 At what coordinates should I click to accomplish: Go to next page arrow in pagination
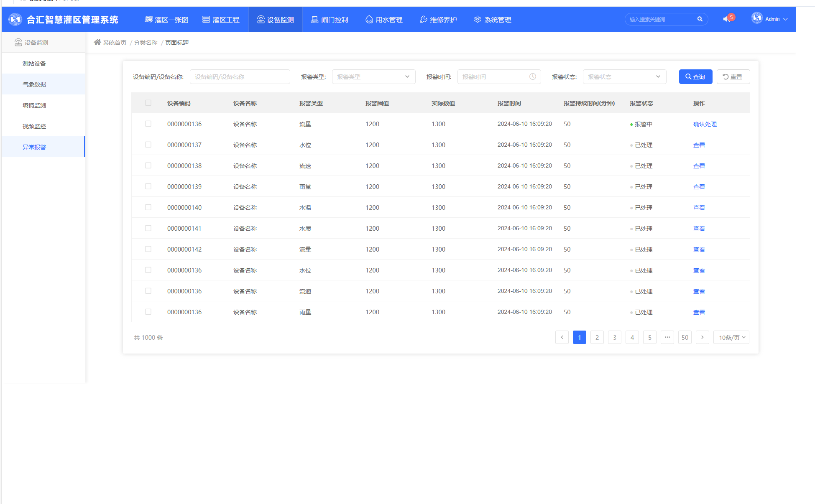pyautogui.click(x=702, y=337)
